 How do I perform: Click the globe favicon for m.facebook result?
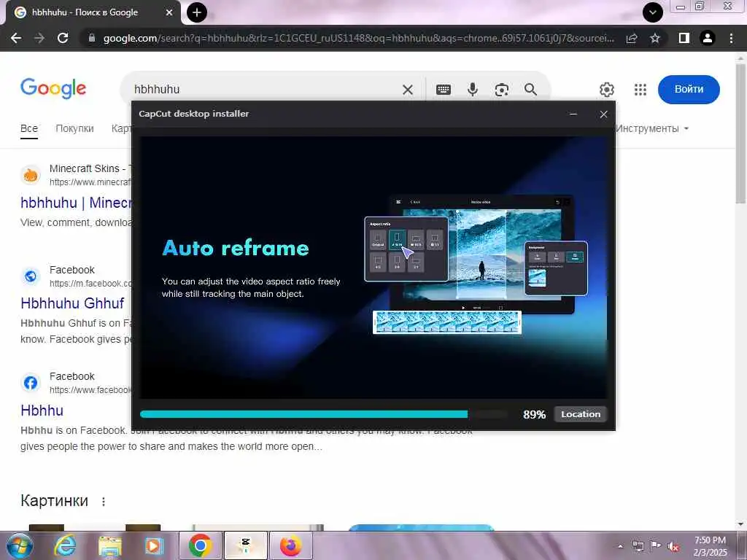coord(31,276)
